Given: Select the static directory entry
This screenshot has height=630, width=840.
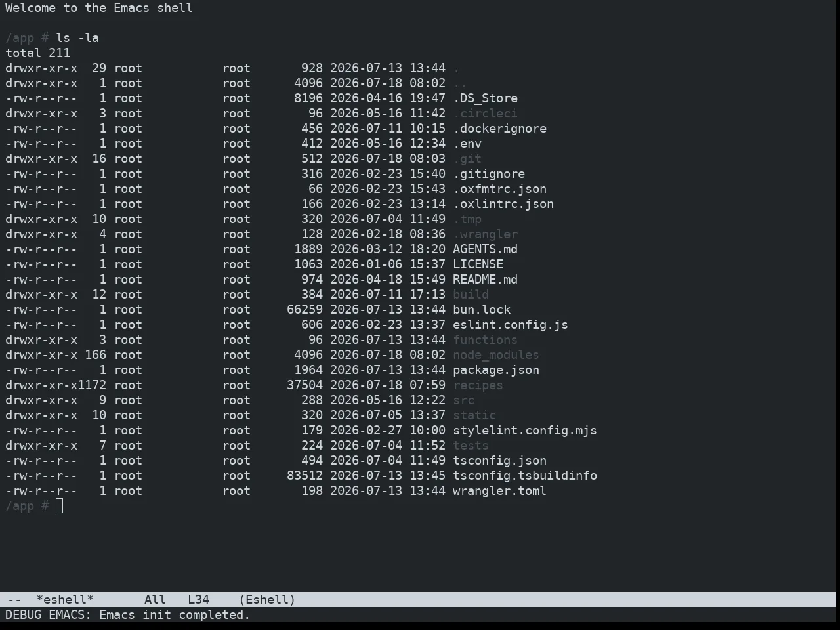Looking at the screenshot, I should coord(474,415).
